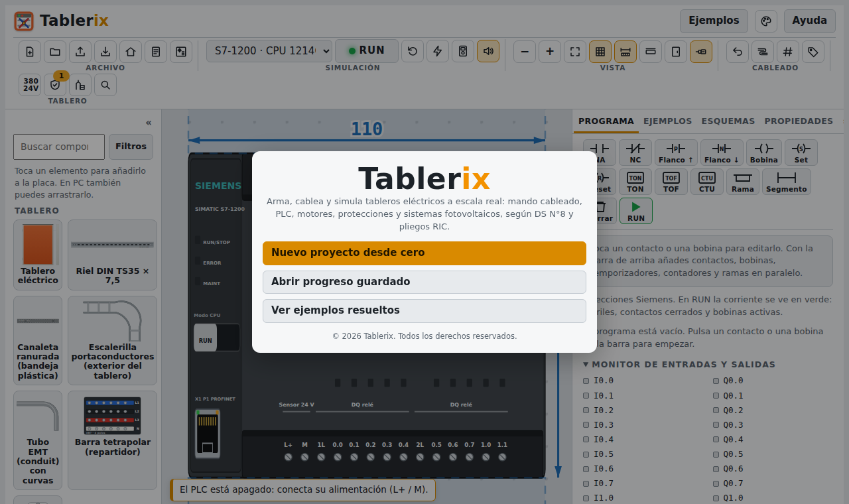
Task: Click the Ejemplos button in header
Action: (714, 21)
